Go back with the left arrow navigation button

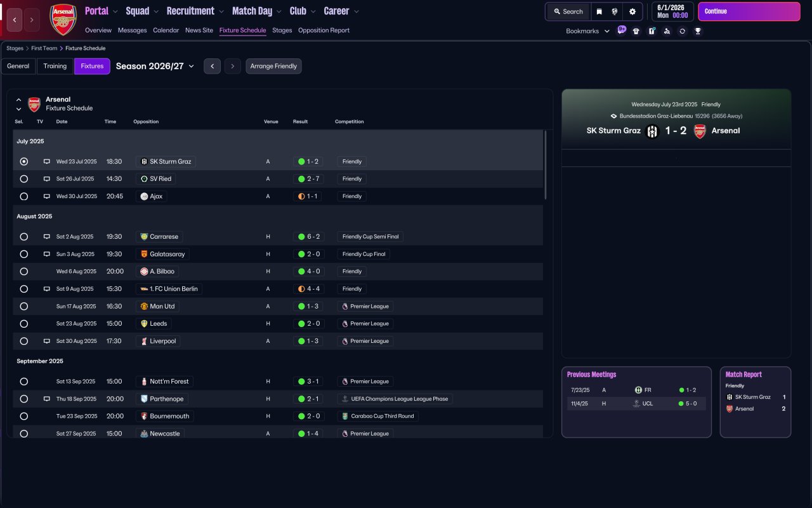coord(15,20)
